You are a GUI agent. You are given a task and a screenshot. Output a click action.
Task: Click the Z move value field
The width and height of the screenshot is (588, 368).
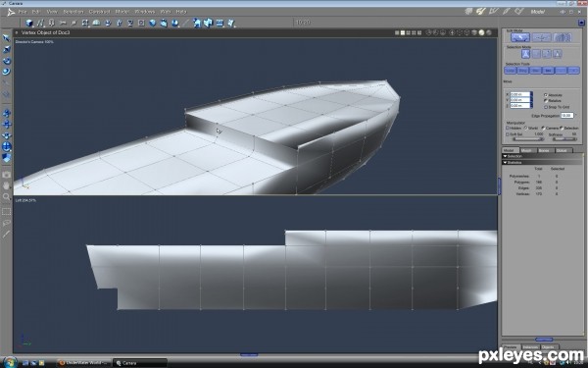click(x=520, y=106)
